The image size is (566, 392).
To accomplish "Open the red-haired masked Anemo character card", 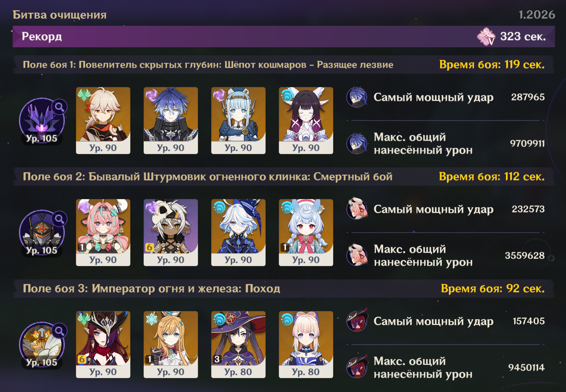I will pos(103,344).
